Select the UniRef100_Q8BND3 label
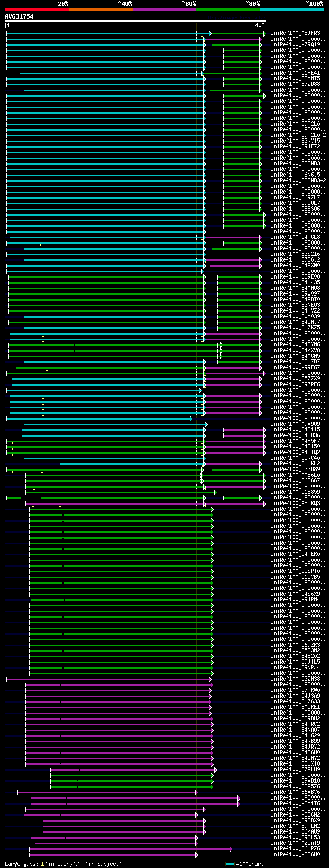 click(295, 164)
